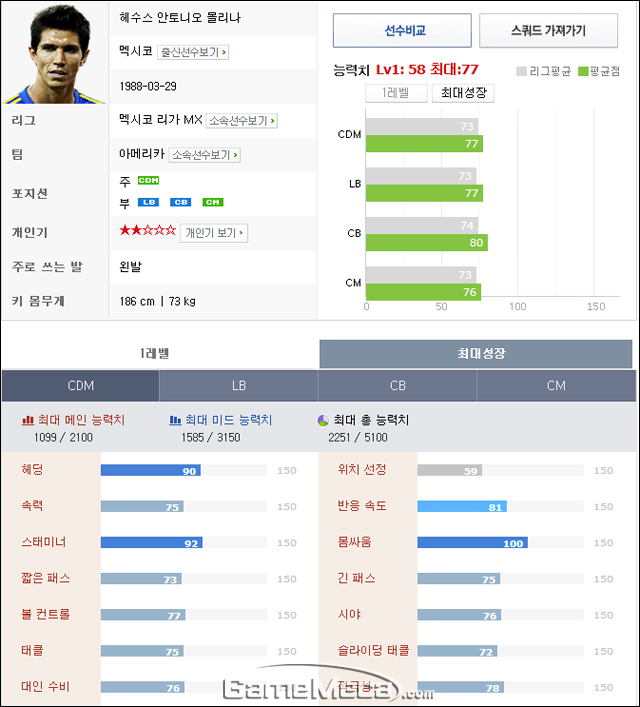Open 소속선수보기 for 아메리카 team

[204, 155]
